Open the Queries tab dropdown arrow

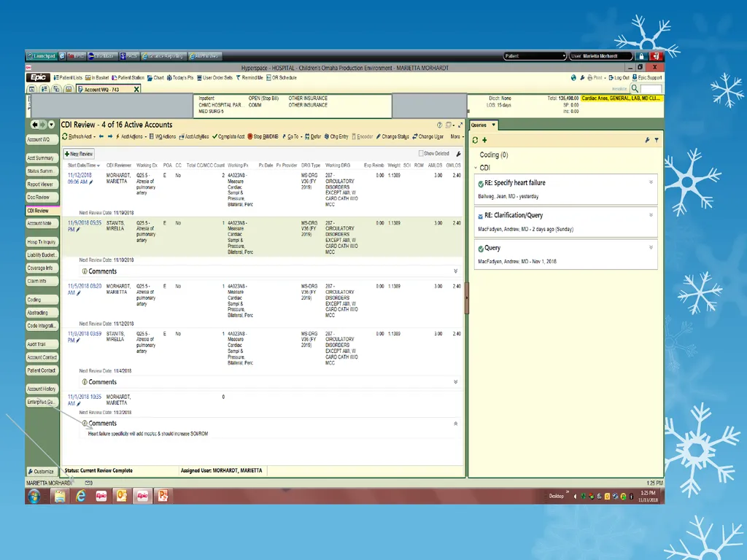[x=494, y=125]
